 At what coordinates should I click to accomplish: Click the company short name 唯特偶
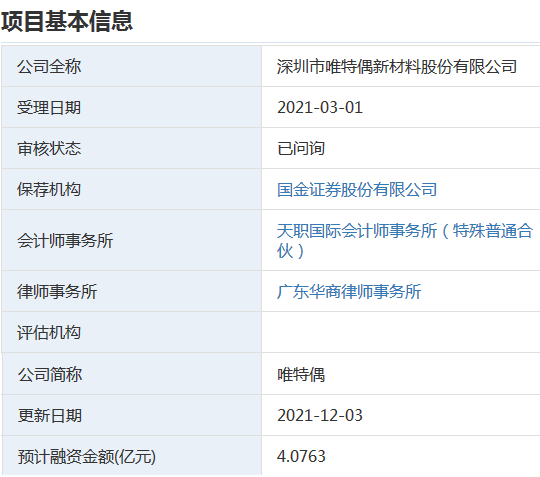(301, 374)
